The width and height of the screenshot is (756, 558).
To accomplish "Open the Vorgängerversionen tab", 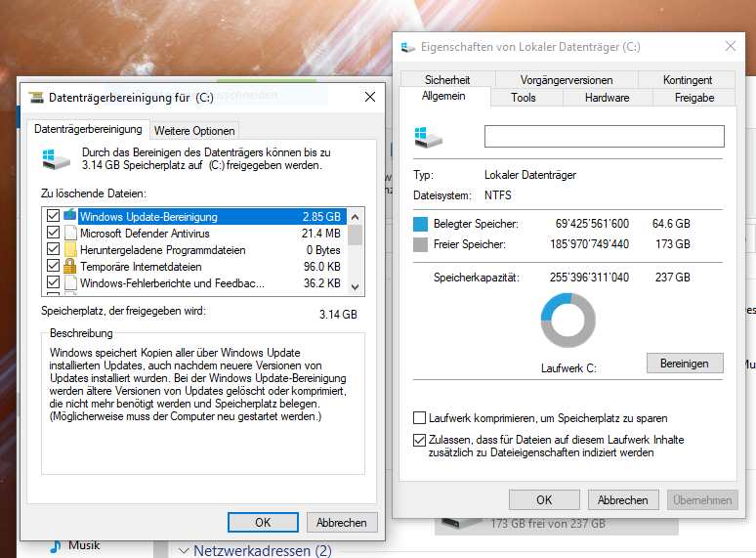I will (x=567, y=79).
